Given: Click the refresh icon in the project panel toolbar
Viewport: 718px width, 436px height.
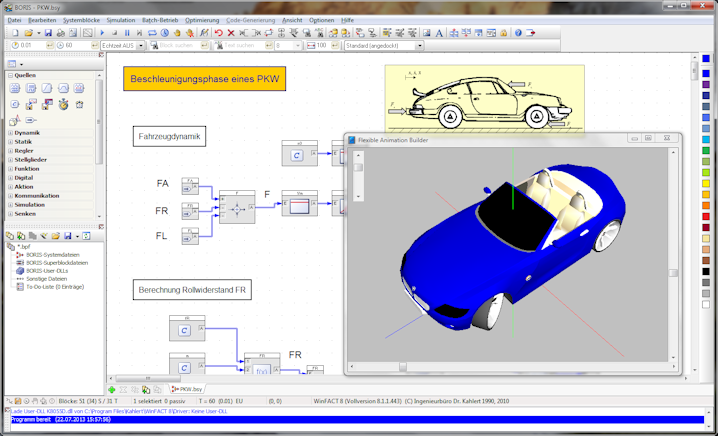Looking at the screenshot, I should pyautogui.click(x=86, y=236).
